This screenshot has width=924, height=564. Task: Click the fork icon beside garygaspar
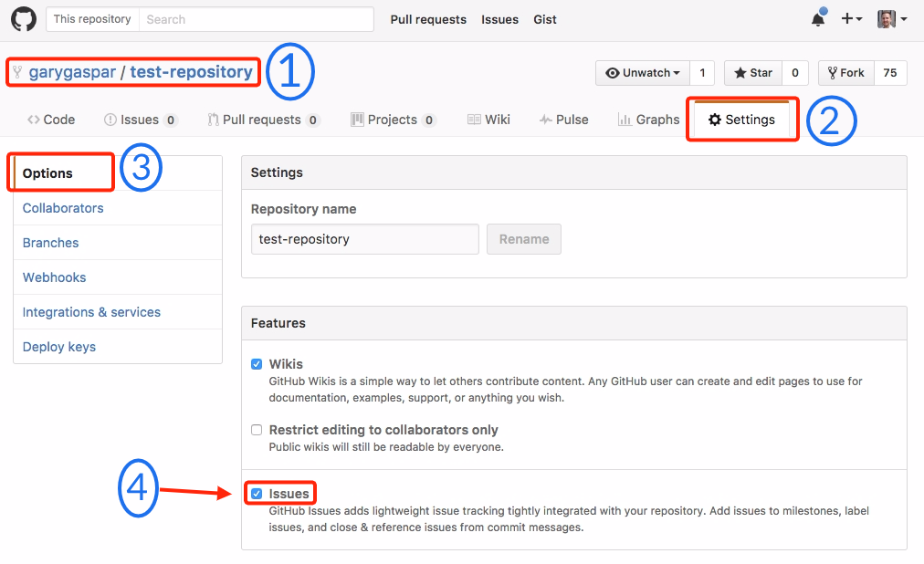(x=17, y=72)
